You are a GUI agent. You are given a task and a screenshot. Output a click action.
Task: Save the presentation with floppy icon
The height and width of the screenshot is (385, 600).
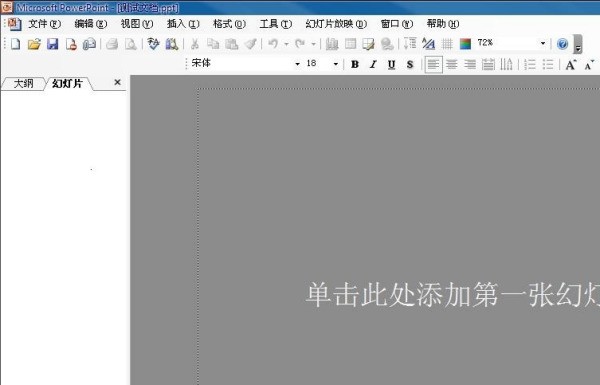coord(52,44)
